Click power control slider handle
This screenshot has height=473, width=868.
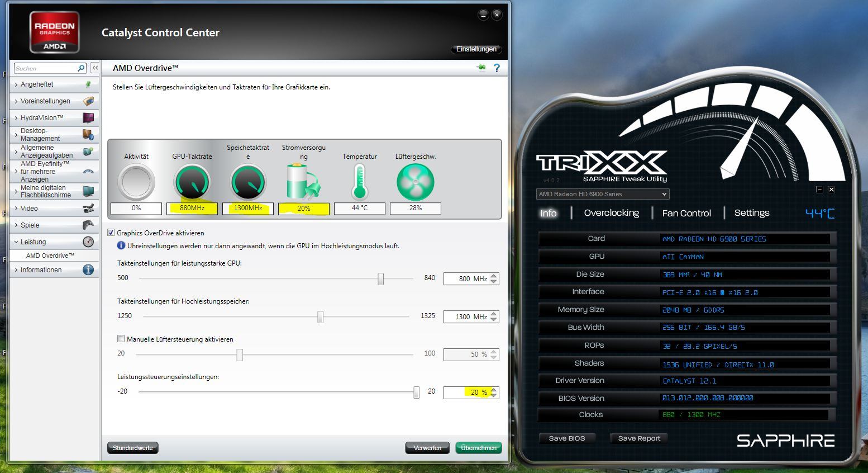pos(416,392)
